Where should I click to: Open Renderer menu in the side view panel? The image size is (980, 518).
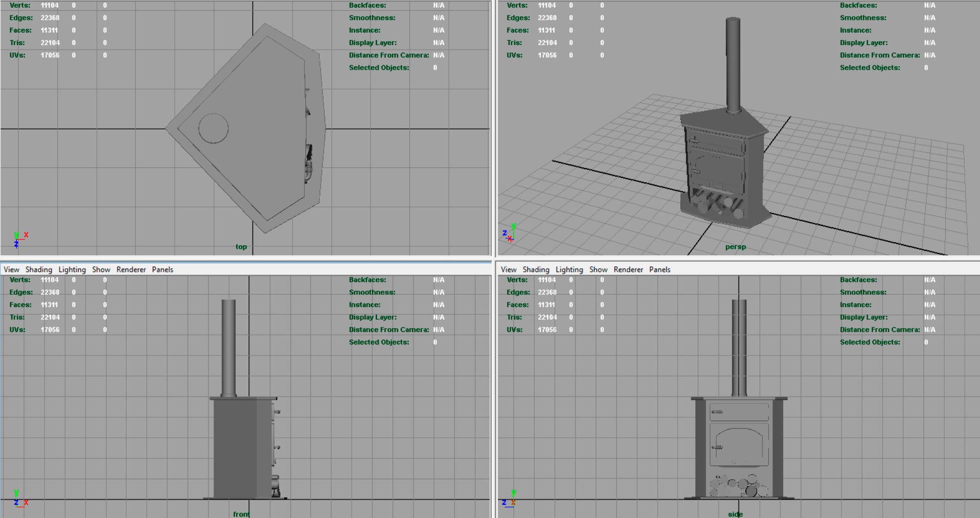pos(628,269)
